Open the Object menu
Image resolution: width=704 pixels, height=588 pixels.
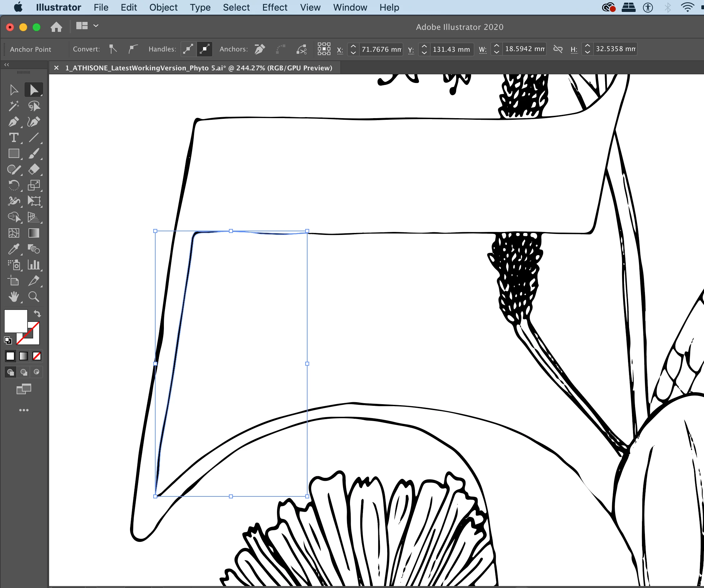click(x=163, y=7)
